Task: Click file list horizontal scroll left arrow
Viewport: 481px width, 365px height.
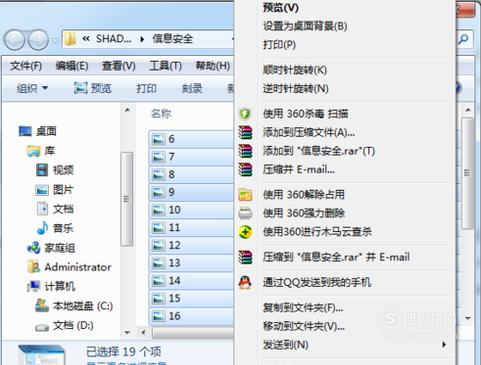Action: 143,332
